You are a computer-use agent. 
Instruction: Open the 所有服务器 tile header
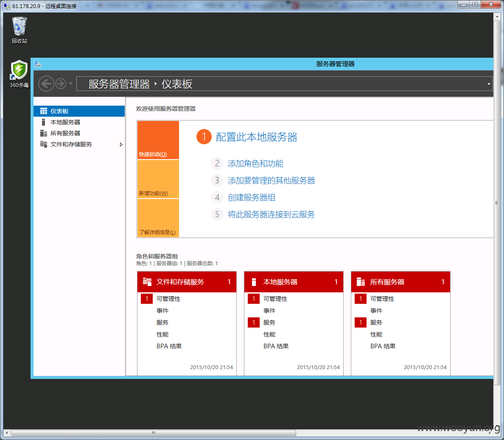(x=400, y=282)
